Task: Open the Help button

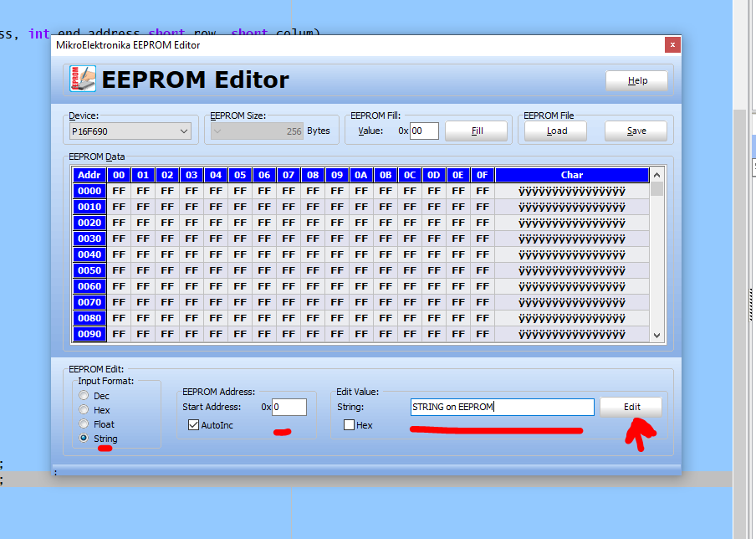Action: pos(637,80)
